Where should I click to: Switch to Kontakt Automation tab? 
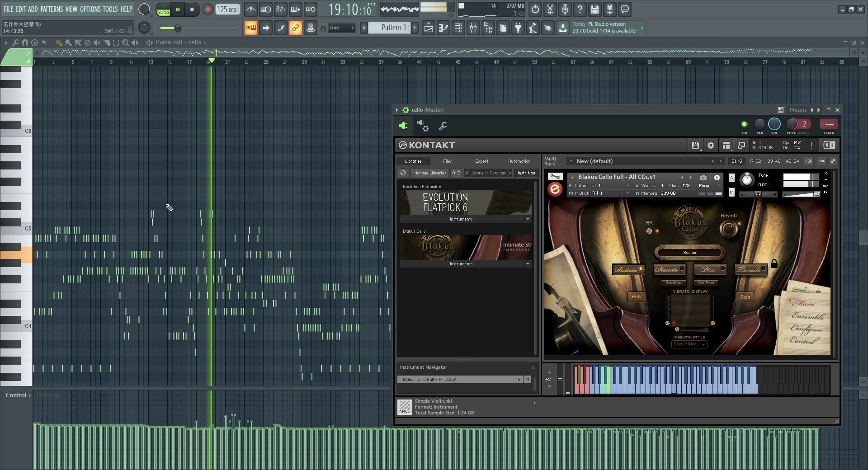click(x=519, y=161)
